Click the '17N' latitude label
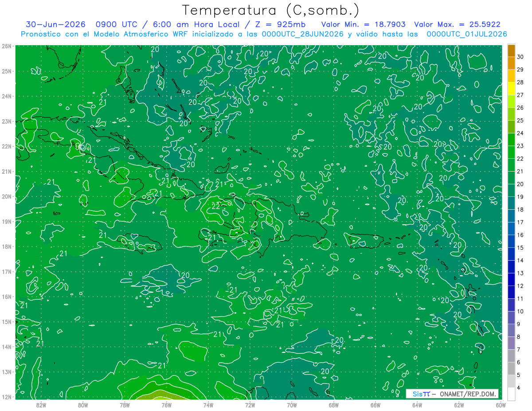This screenshot has width=532, height=411. click(x=6, y=271)
